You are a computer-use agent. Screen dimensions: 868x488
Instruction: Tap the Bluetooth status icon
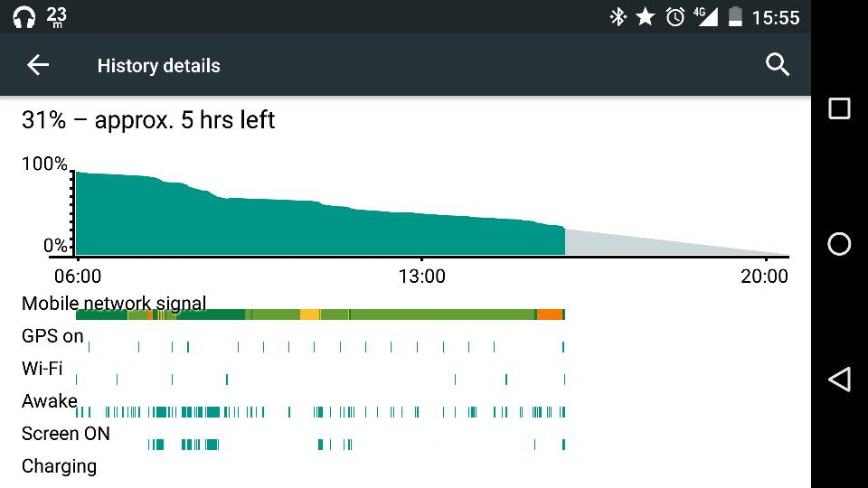click(618, 17)
